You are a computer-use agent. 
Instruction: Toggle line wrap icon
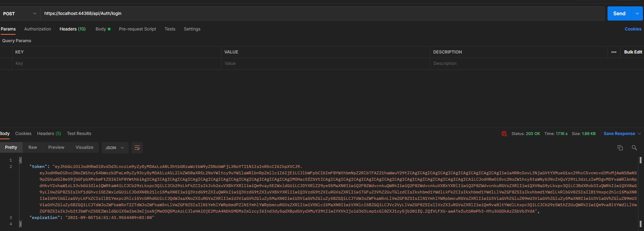click(x=137, y=148)
